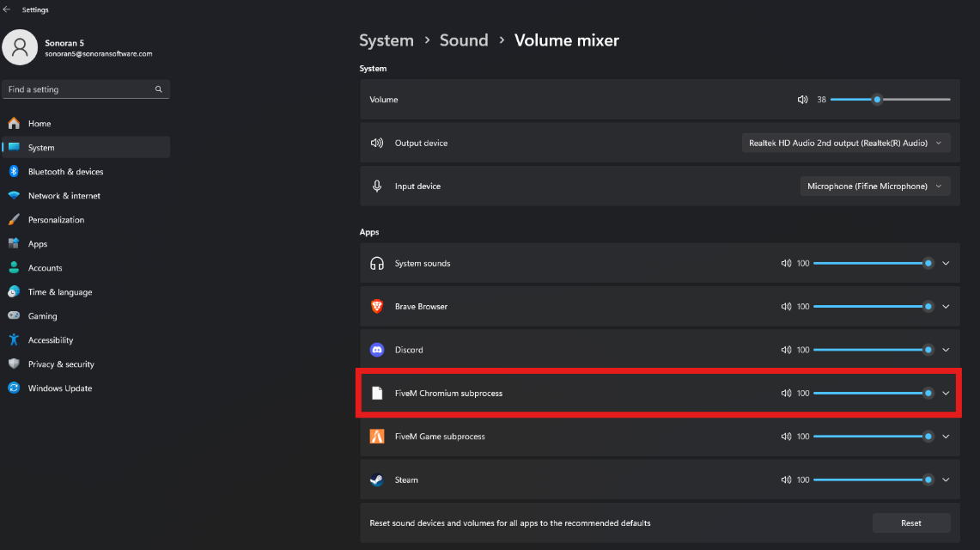Screen dimensions: 980x550
Task: Expand the System sounds row chevron
Action: coord(946,263)
